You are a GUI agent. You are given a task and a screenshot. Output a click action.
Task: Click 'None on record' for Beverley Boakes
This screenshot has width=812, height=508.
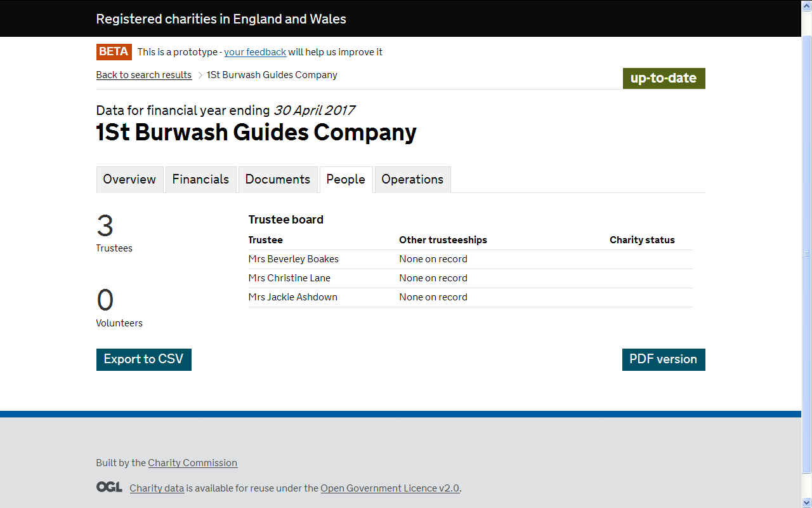coord(433,259)
